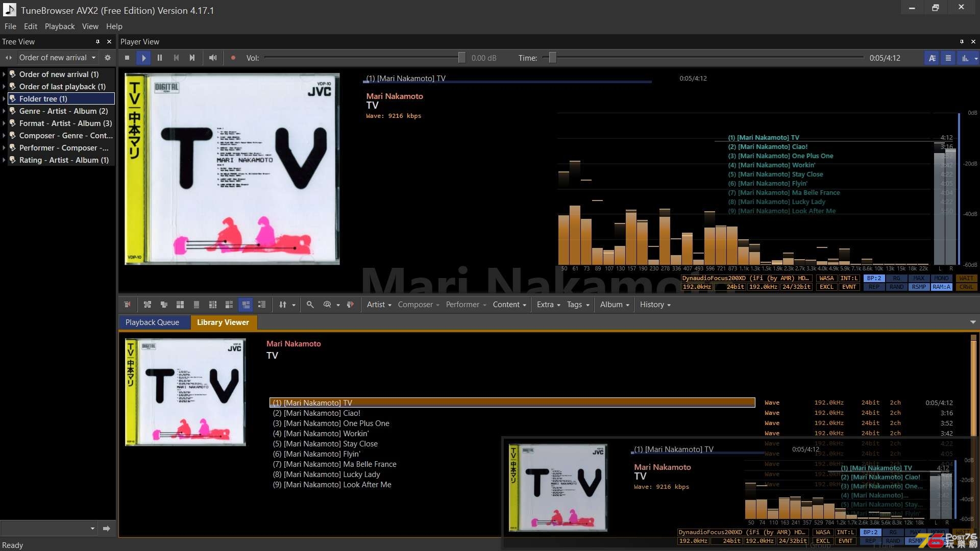
Task: Toggle the text font view icon
Action: pos(932,58)
